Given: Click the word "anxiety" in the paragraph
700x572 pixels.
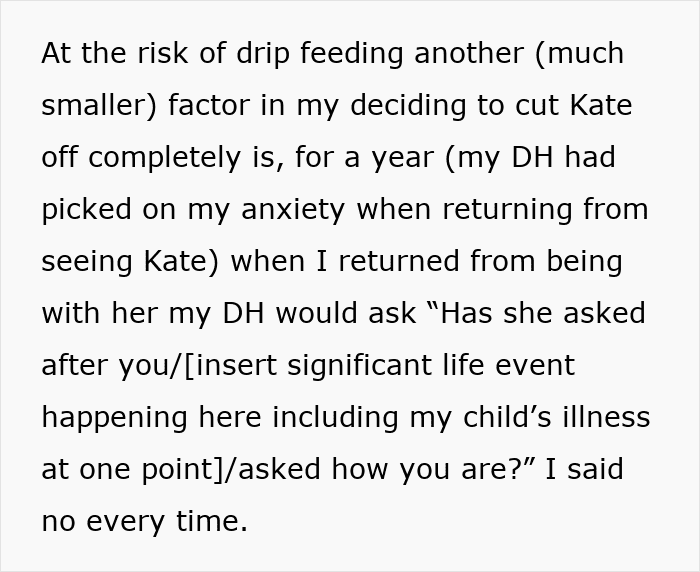Looking at the screenshot, I should point(293,210).
